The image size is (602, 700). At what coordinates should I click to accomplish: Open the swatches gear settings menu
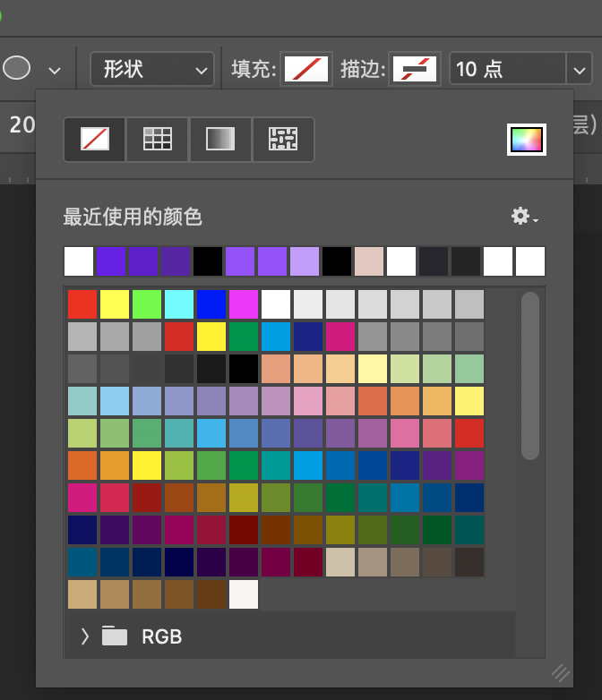[523, 217]
